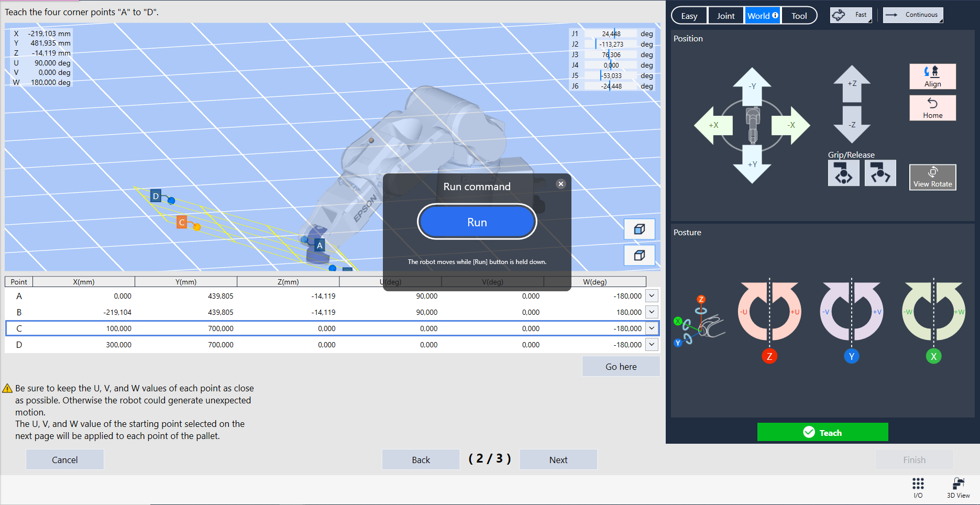Open the I/O panel icon

pos(918,488)
